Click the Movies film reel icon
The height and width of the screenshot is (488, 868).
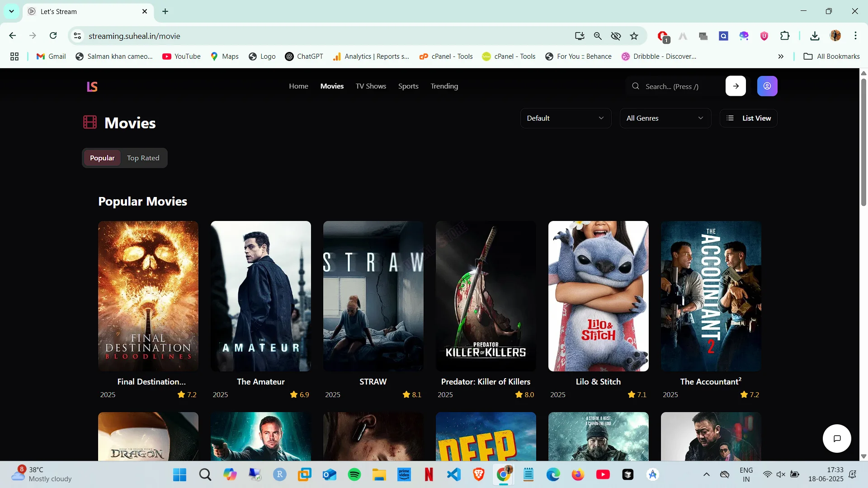pyautogui.click(x=90, y=122)
